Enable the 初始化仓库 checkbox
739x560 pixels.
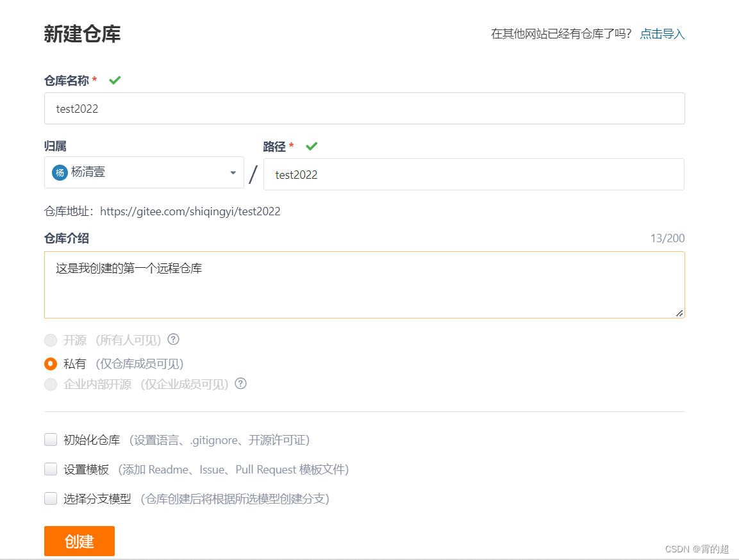51,440
